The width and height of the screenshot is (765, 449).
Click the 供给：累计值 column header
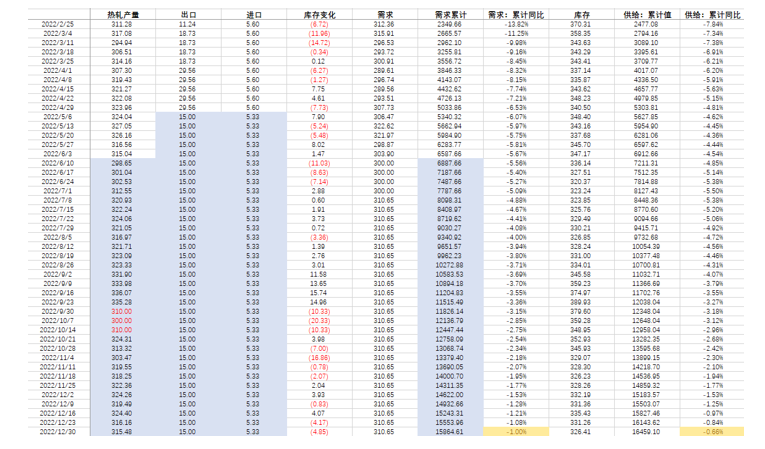coord(647,15)
